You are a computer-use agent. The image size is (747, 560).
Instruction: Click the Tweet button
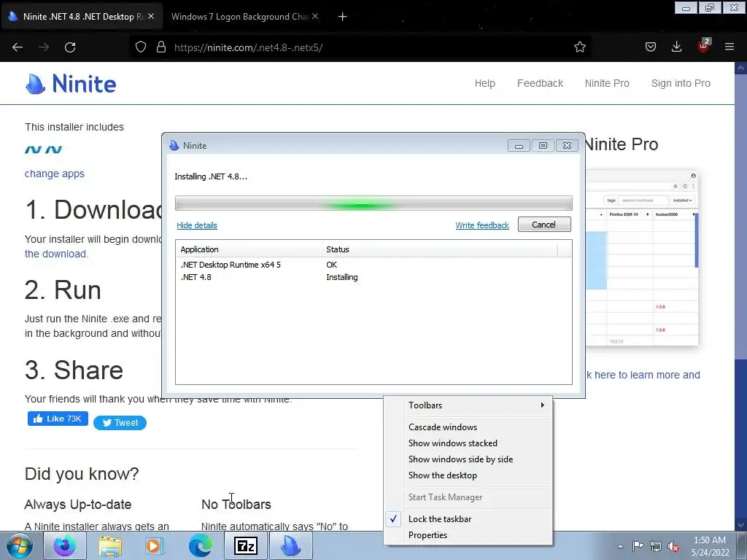click(x=120, y=423)
